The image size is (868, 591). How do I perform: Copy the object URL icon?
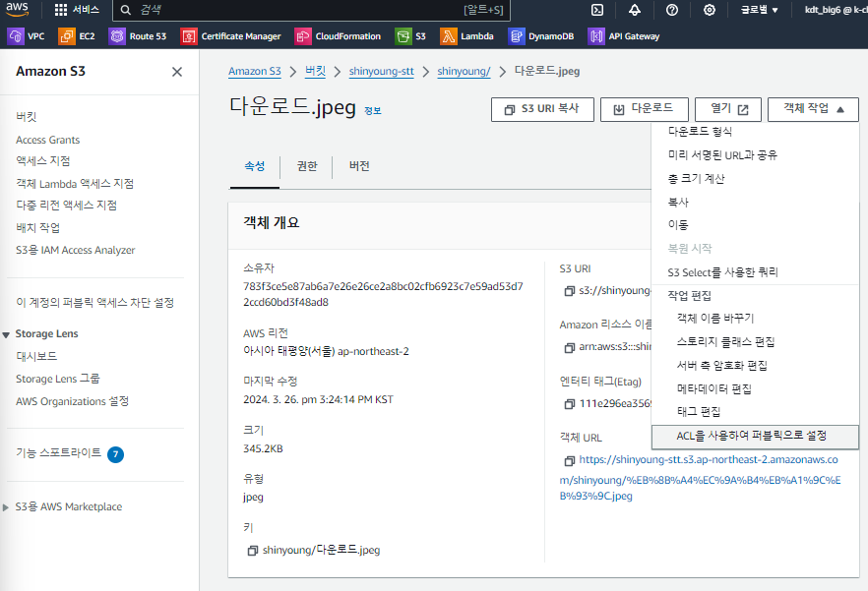[569, 461]
